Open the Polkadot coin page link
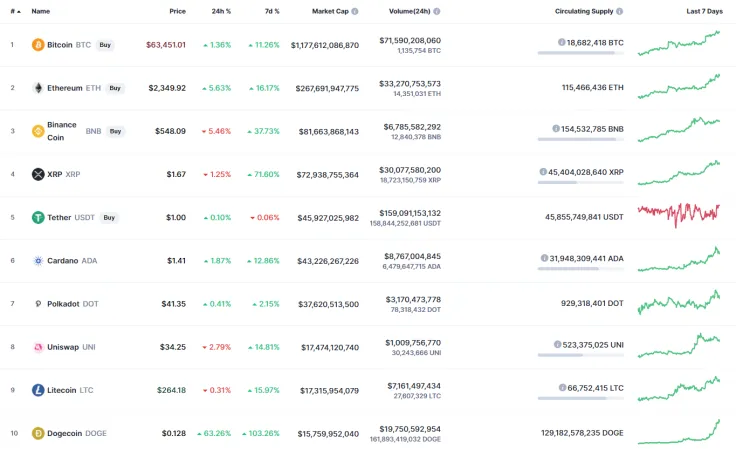This screenshot has height=449, width=736. 63,304
